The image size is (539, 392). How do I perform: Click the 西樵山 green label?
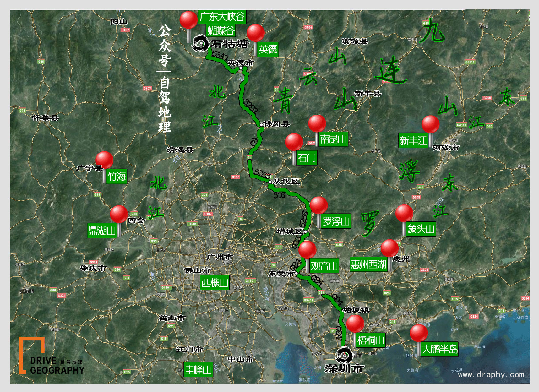tap(215, 282)
